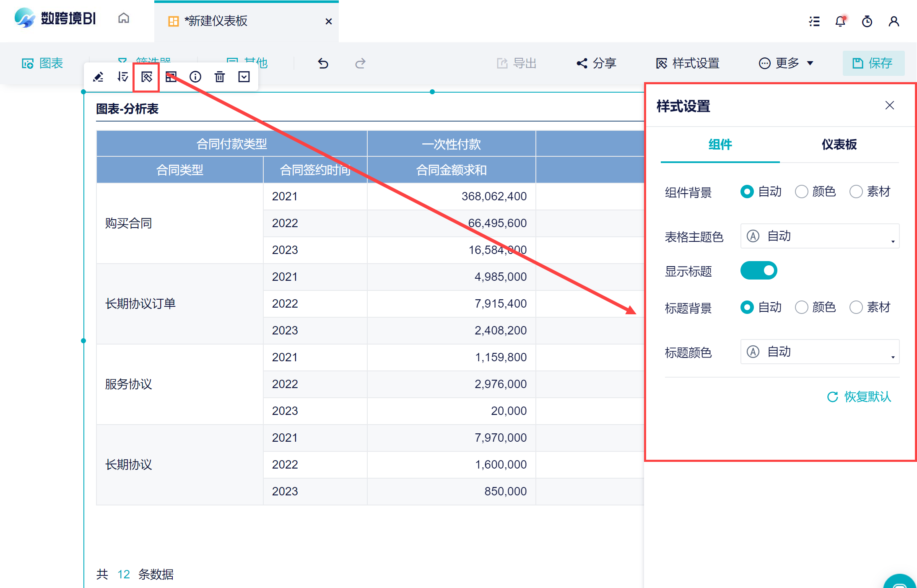Expand the 表格主题色 dropdown
Viewport: 917px width, 588px height.
click(819, 236)
